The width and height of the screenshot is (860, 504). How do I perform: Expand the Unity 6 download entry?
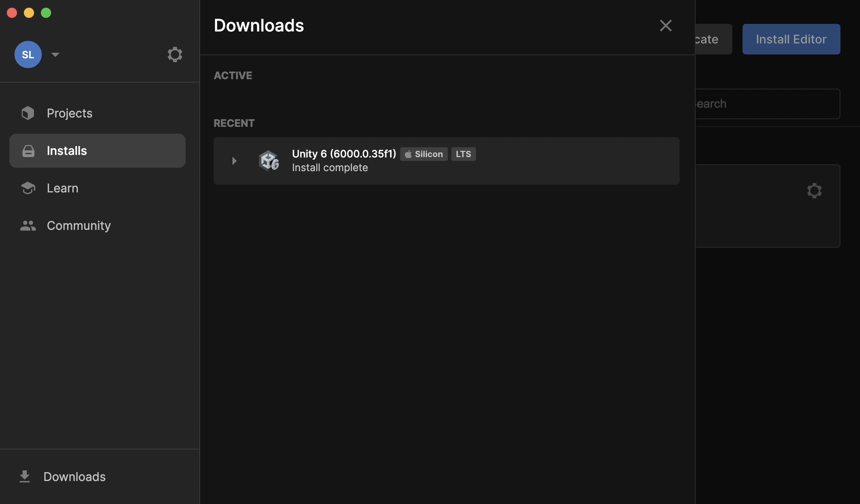click(x=234, y=161)
